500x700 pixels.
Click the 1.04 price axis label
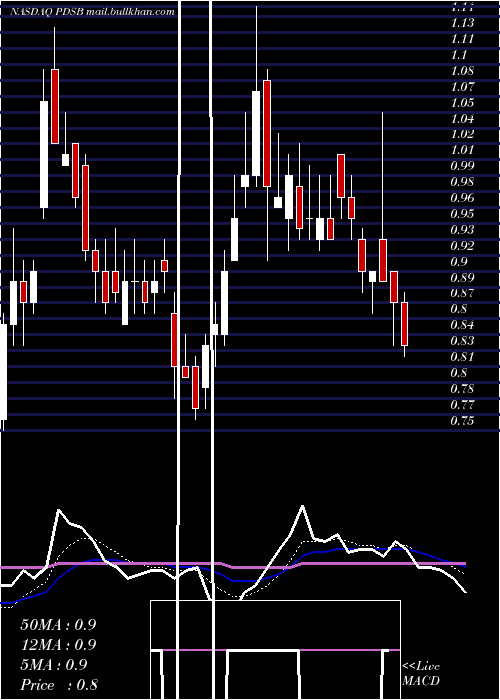tap(462, 118)
